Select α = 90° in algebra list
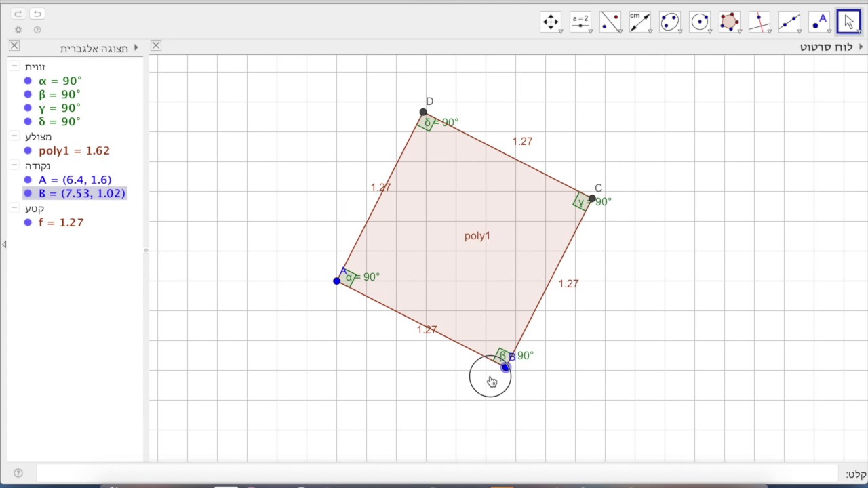 pos(60,81)
